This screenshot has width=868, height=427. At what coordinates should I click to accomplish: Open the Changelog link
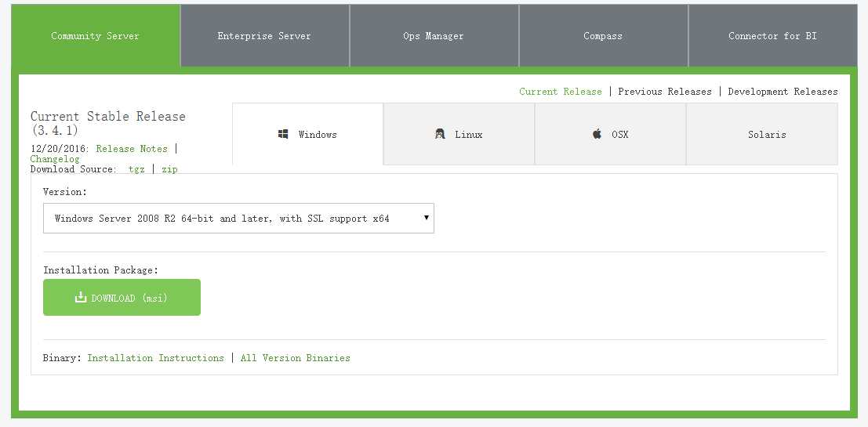tap(55, 159)
